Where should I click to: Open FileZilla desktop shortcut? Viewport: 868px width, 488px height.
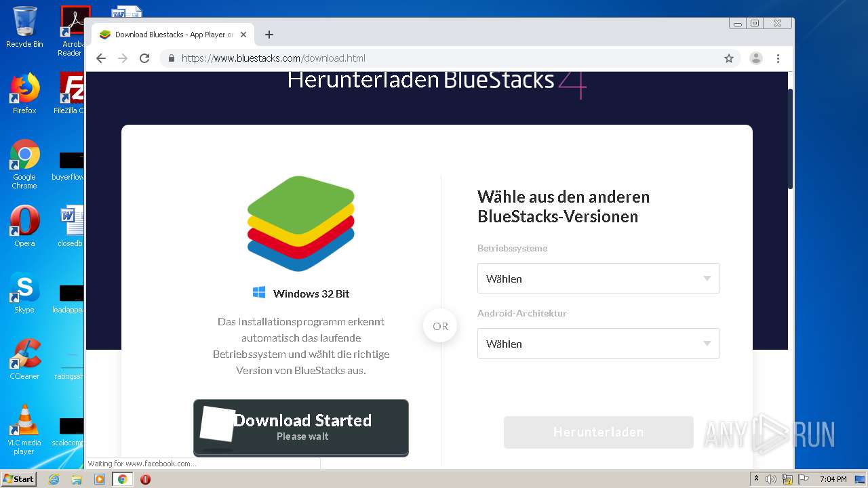[x=71, y=94]
